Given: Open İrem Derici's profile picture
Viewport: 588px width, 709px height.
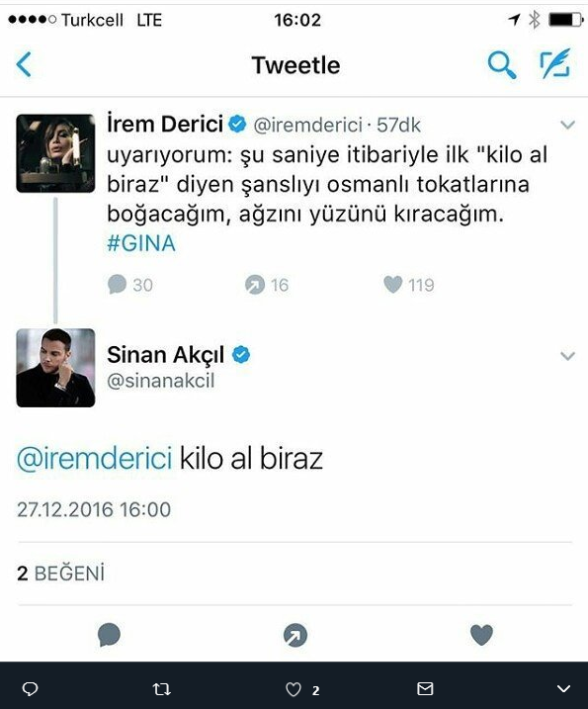Looking at the screenshot, I should tap(55, 153).
